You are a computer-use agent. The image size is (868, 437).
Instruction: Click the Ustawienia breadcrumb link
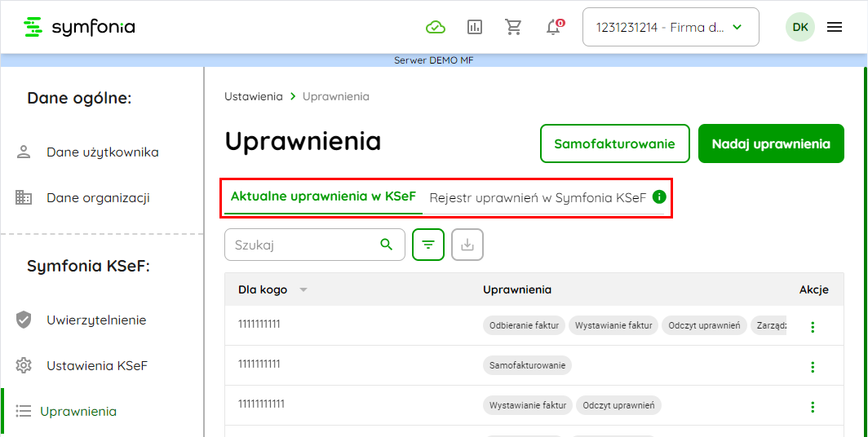[x=254, y=96]
